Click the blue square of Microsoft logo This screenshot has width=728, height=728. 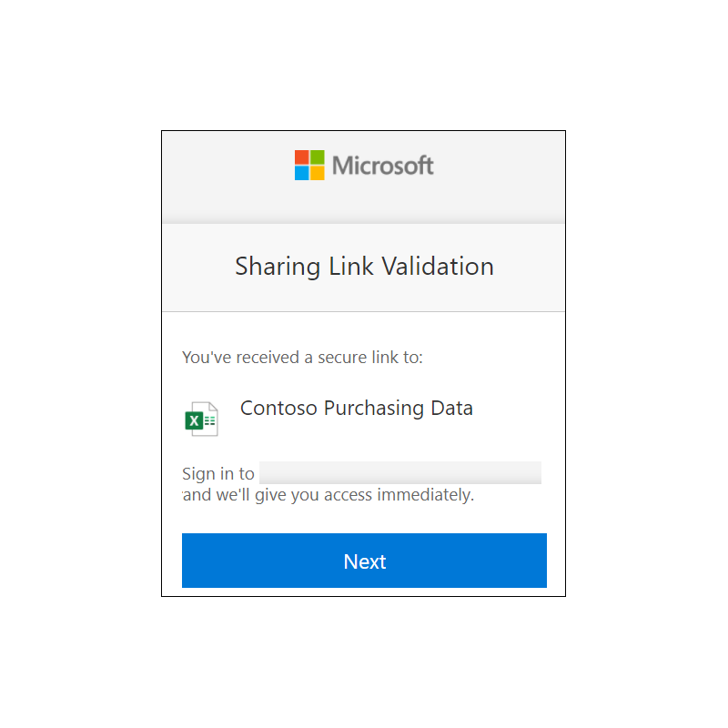click(x=302, y=173)
